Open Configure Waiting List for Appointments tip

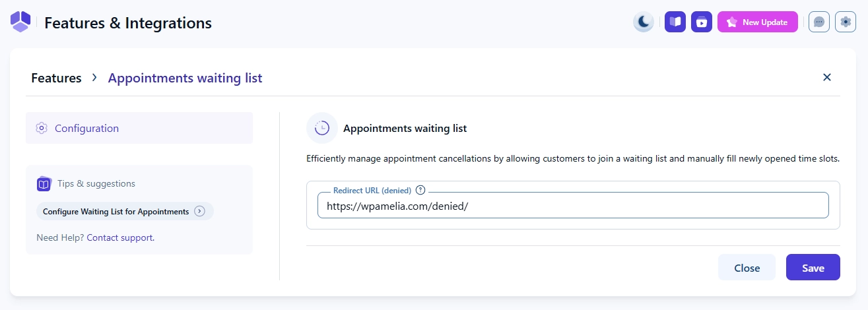116,212
